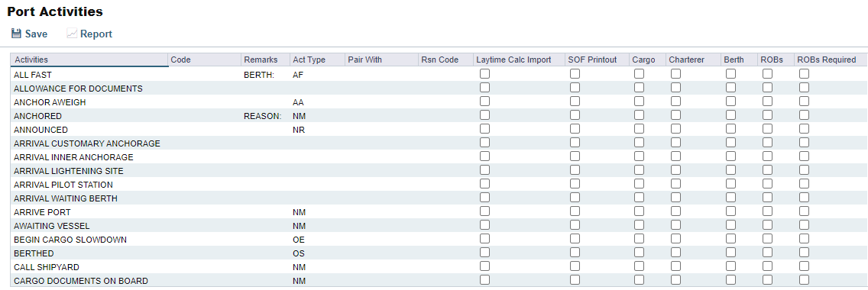Select the Rsn Code column header
The width and height of the screenshot is (868, 290).
[x=445, y=60]
